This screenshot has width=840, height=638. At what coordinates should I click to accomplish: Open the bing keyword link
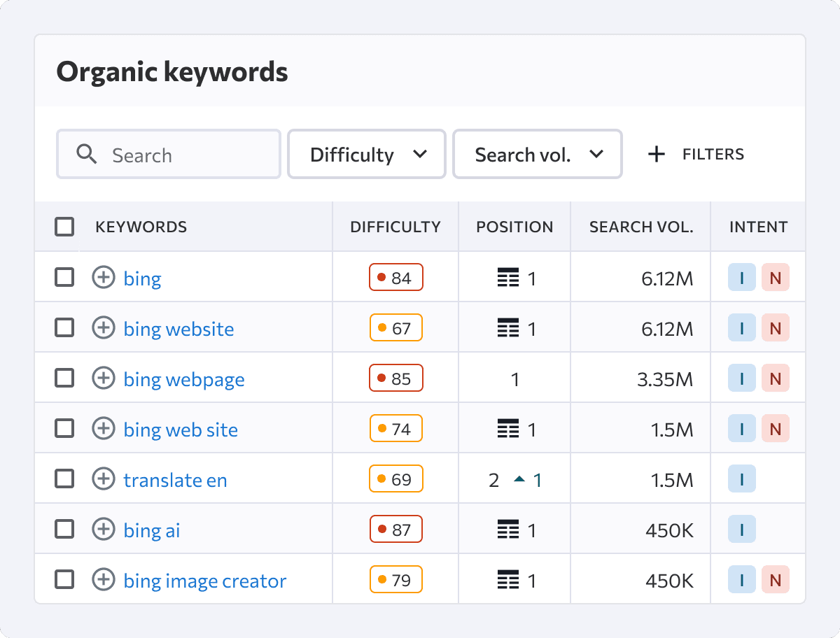(143, 279)
